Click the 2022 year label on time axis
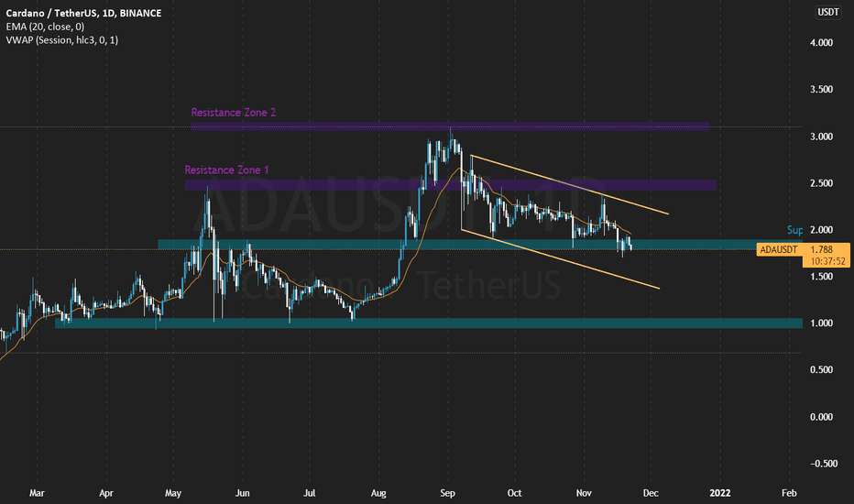 point(719,493)
